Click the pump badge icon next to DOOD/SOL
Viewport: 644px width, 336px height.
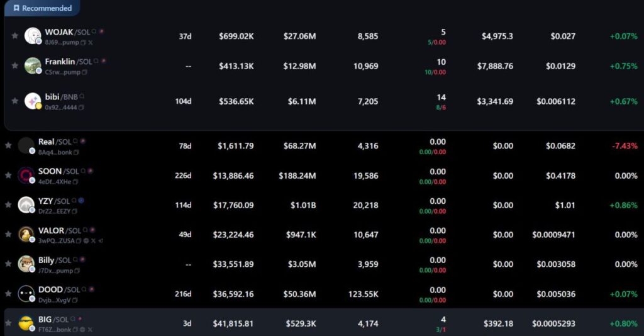tap(91, 289)
